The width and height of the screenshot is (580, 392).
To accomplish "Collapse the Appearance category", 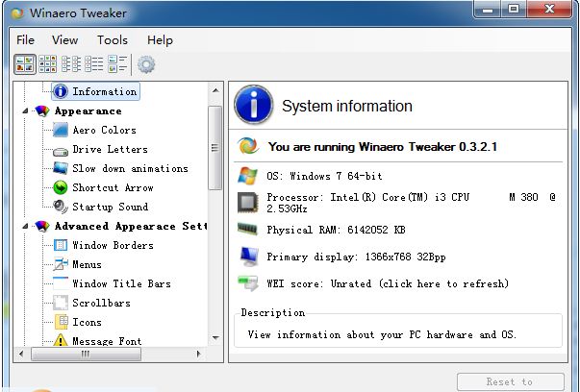I will [x=25, y=110].
